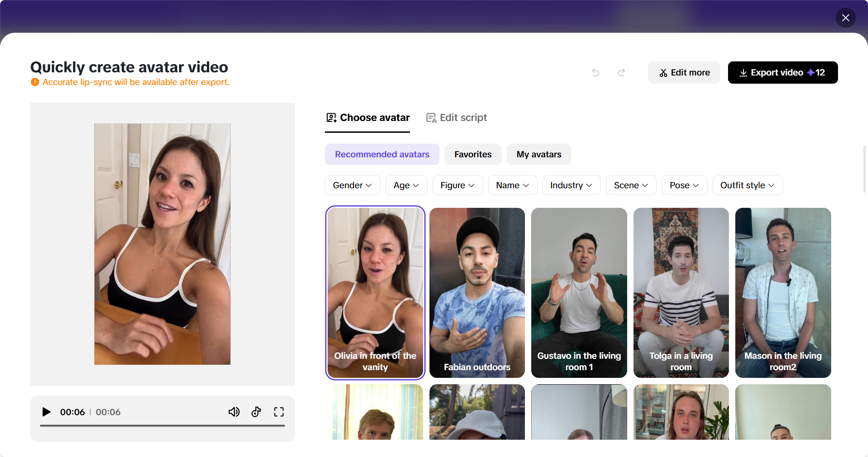Open the Outfit style dropdown
868x457 pixels.
click(x=748, y=185)
